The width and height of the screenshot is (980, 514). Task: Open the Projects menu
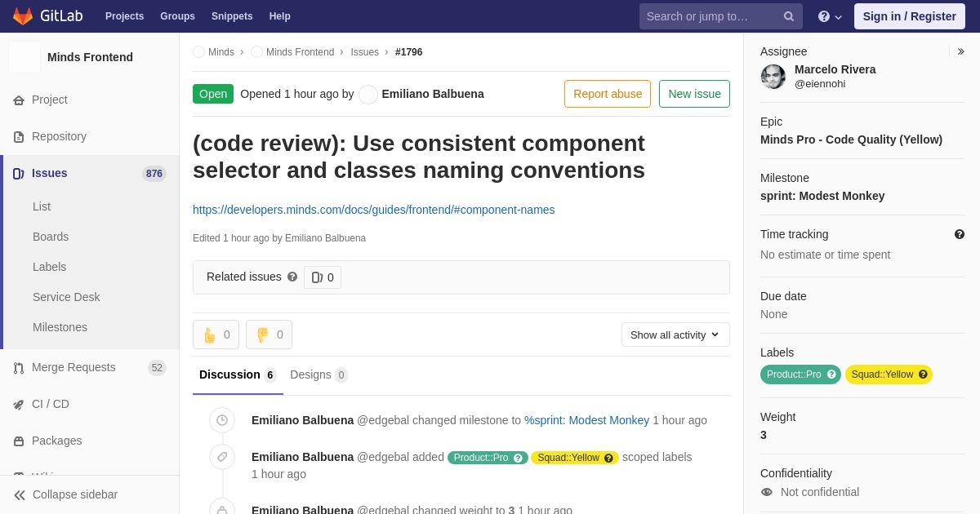[x=124, y=16]
